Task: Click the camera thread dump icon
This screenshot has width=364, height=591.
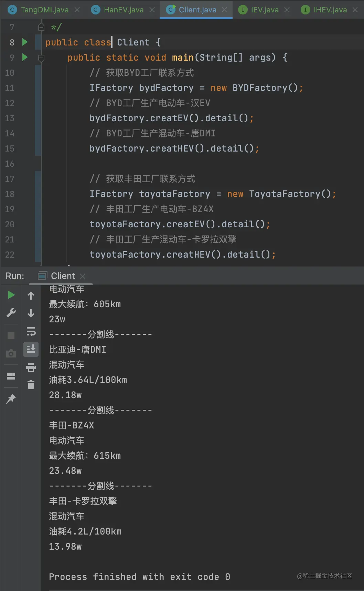Action: pos(11,353)
